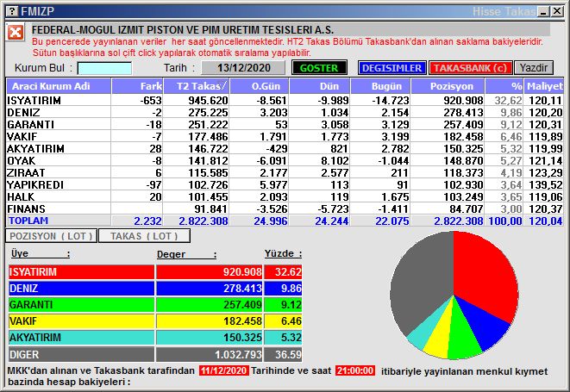
Task: Open the help question mark icon in title bar
Action: click(x=12, y=11)
